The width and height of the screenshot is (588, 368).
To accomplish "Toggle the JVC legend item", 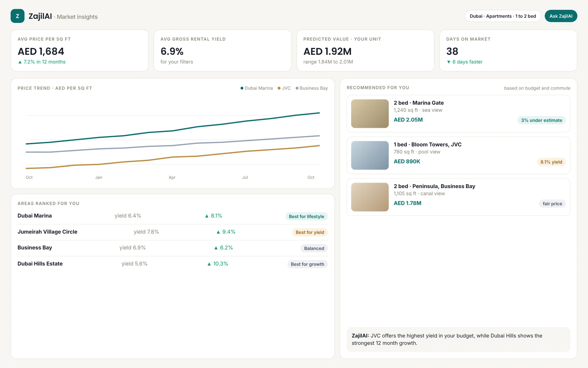I will tap(284, 88).
